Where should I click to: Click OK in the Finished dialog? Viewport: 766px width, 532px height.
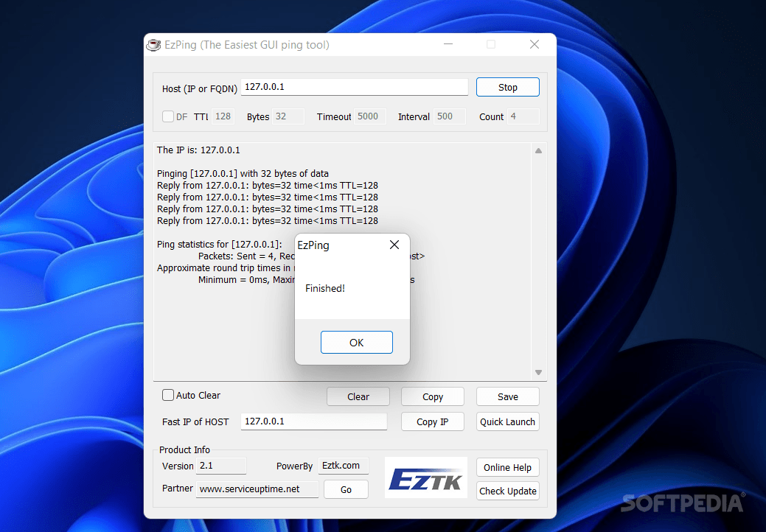pos(357,342)
